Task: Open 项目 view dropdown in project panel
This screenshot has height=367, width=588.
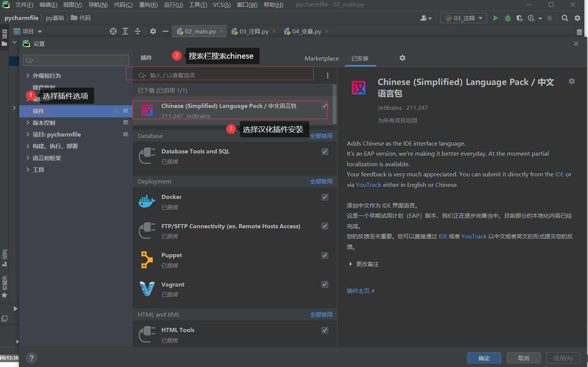Action: [40, 32]
